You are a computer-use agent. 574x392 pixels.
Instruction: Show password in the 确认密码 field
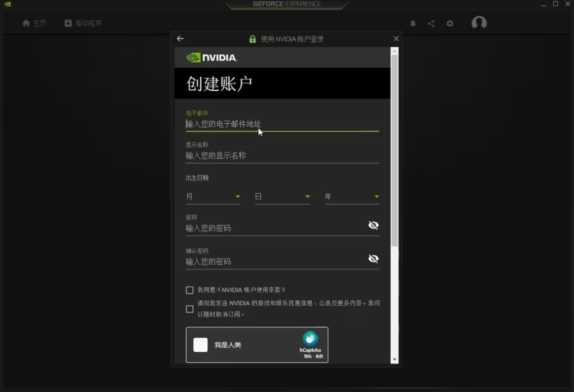coord(373,259)
